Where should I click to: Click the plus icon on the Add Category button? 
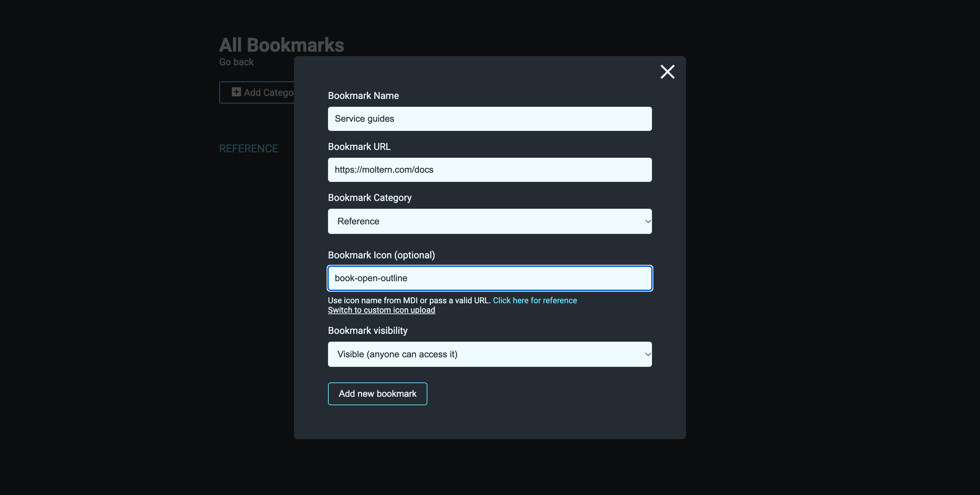(236, 92)
